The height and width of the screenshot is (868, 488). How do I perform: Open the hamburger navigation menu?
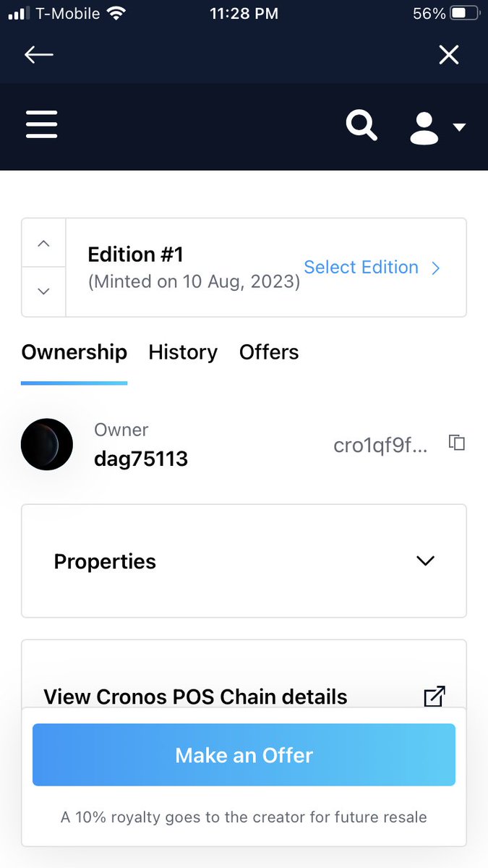[x=41, y=126]
